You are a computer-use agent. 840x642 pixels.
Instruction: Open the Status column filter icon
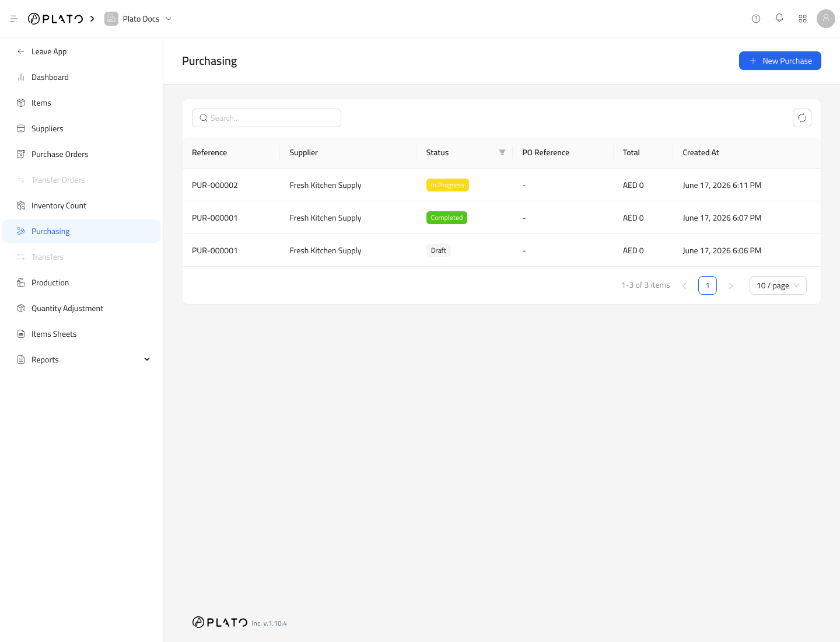[502, 152]
